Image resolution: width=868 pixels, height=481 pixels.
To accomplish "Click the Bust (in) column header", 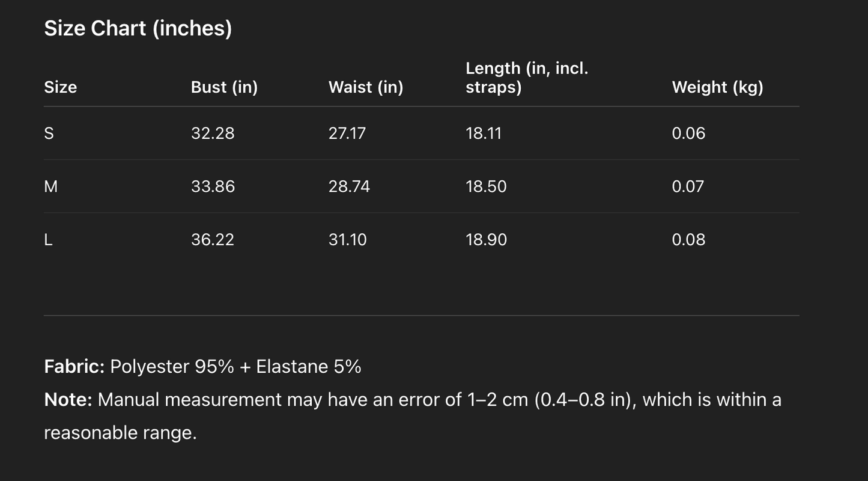I will tap(224, 87).
